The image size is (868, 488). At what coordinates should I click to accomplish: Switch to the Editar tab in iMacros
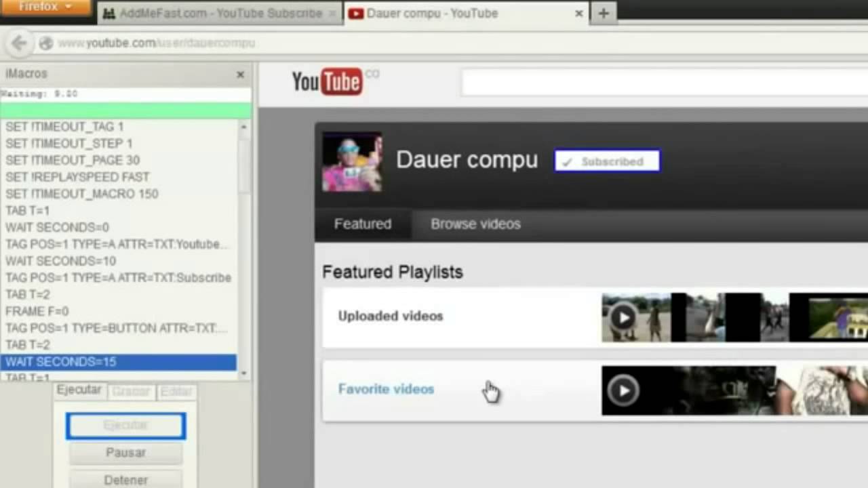click(176, 392)
